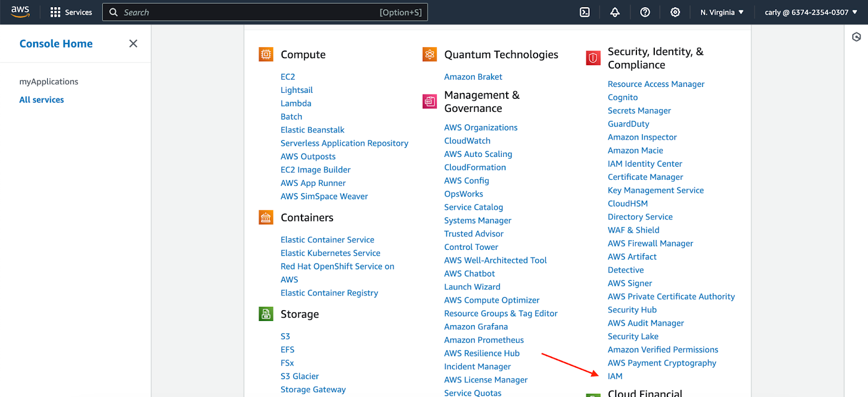
Task: Open the notifications bell
Action: tap(615, 12)
